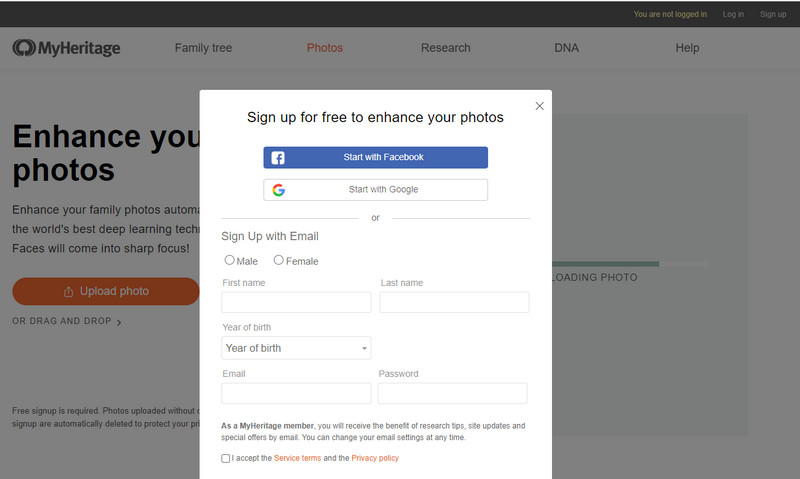
Task: Click the Facebook logo icon
Action: click(278, 158)
